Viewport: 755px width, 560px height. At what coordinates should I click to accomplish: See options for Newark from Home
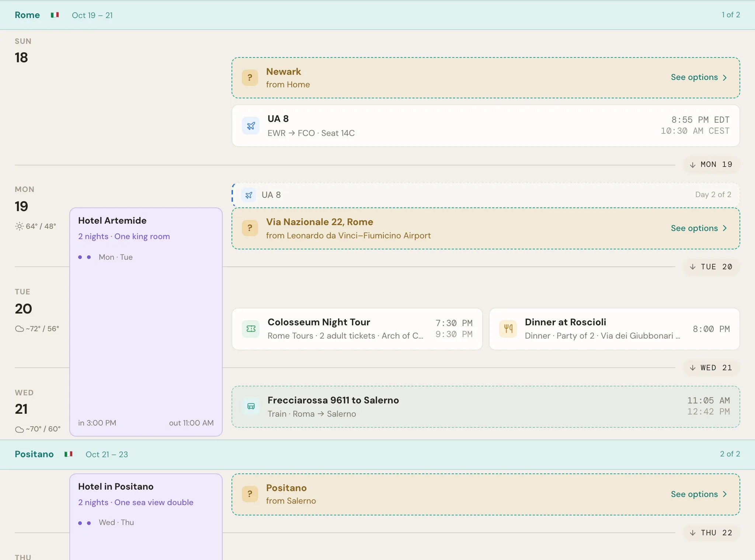tap(699, 77)
